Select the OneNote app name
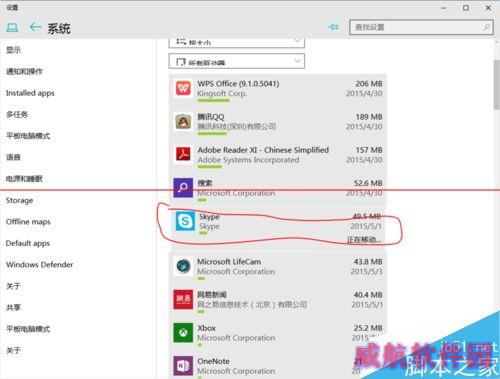Image resolution: width=500 pixels, height=379 pixels. [213, 361]
